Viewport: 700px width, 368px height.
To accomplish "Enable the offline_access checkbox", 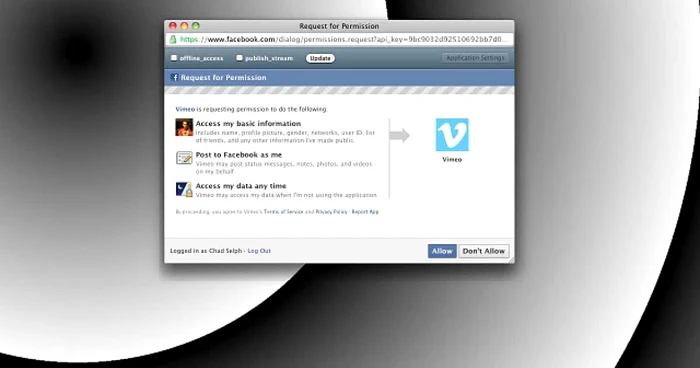I will [x=174, y=58].
